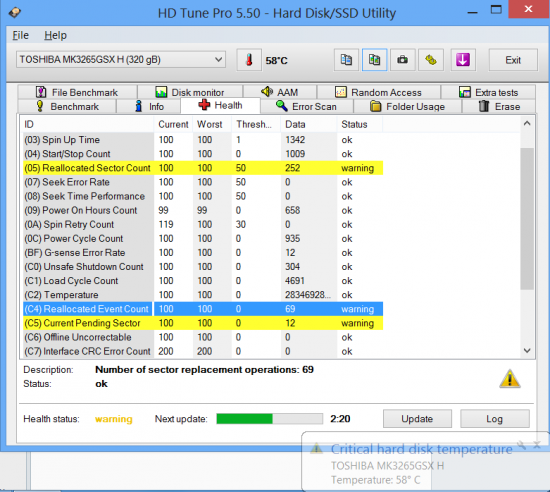
Task: Switch to the File Benchmark tab
Action: (77, 92)
